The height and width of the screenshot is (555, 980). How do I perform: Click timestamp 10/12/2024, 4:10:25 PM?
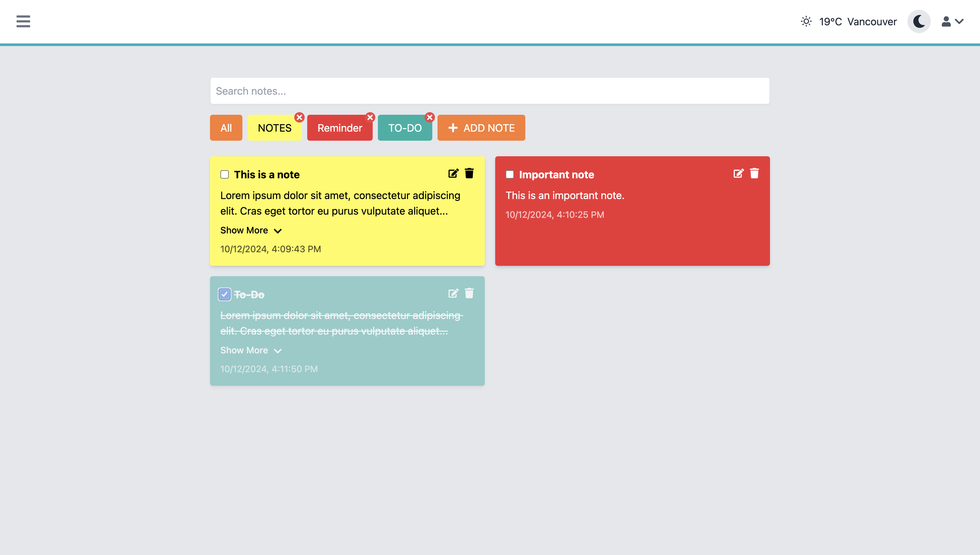[x=555, y=215]
